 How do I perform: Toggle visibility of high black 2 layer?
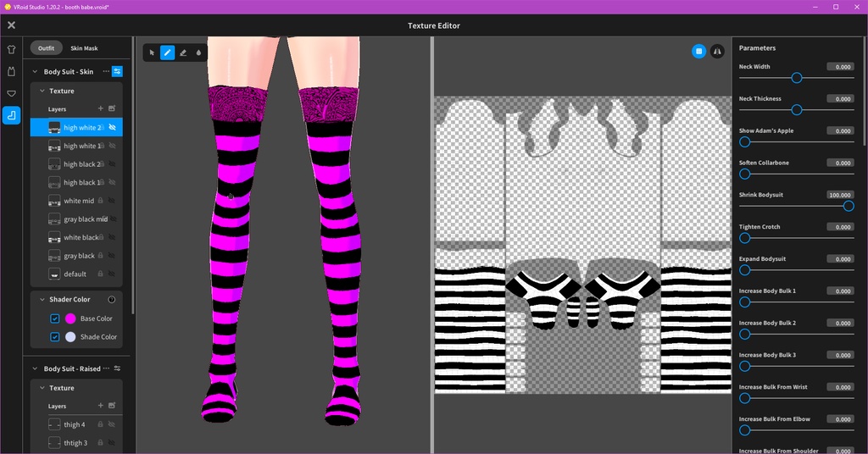pos(112,164)
